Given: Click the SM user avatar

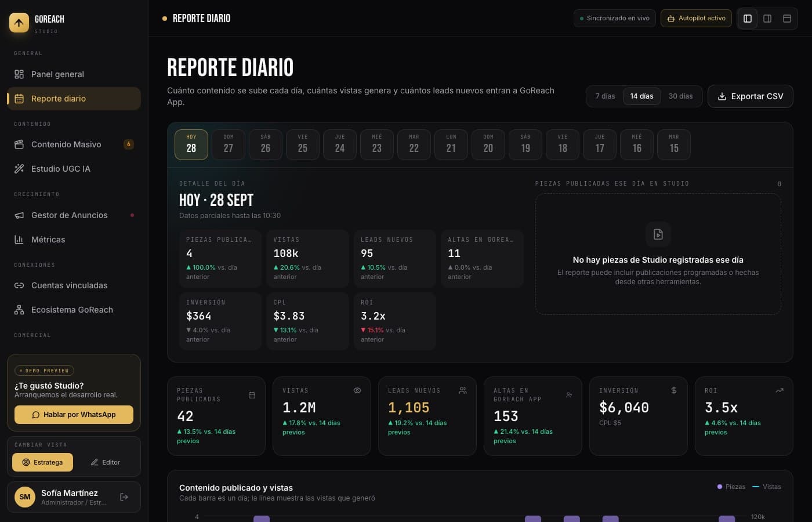Looking at the screenshot, I should (25, 497).
